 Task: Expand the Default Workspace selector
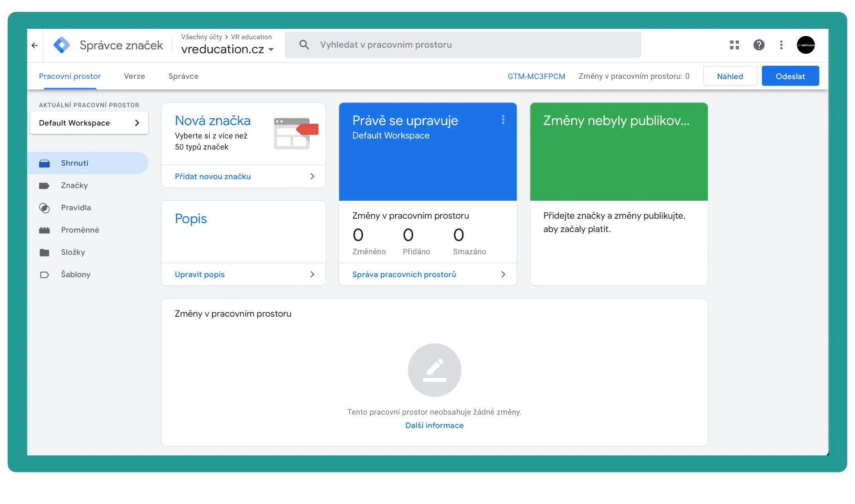tap(89, 123)
